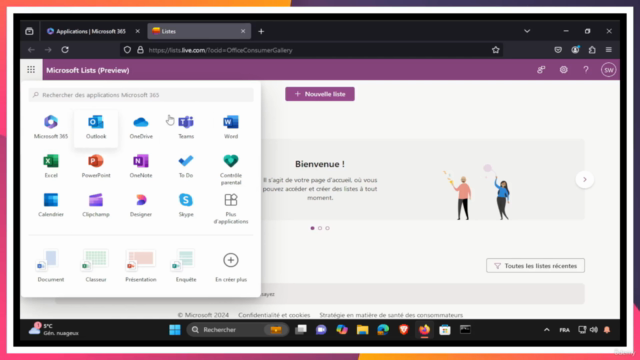This screenshot has width=640, height=360.
Task: Reload the current page
Action: pos(65,50)
